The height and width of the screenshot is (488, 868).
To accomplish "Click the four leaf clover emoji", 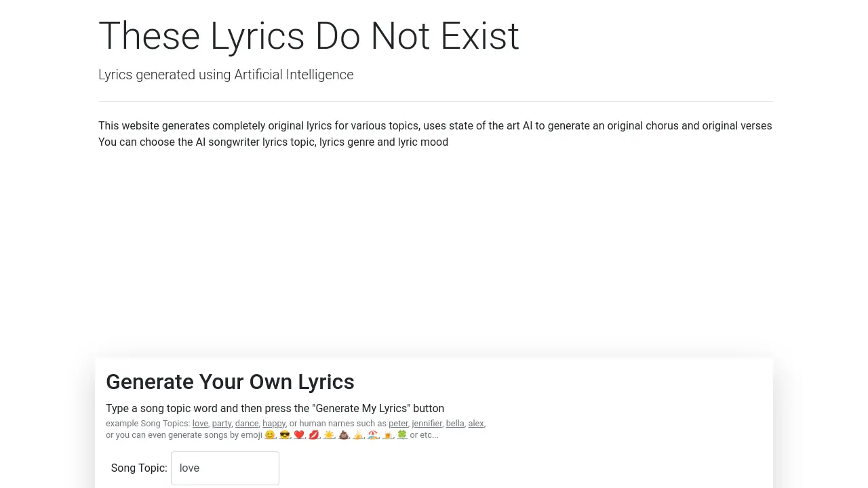I will pos(402,435).
